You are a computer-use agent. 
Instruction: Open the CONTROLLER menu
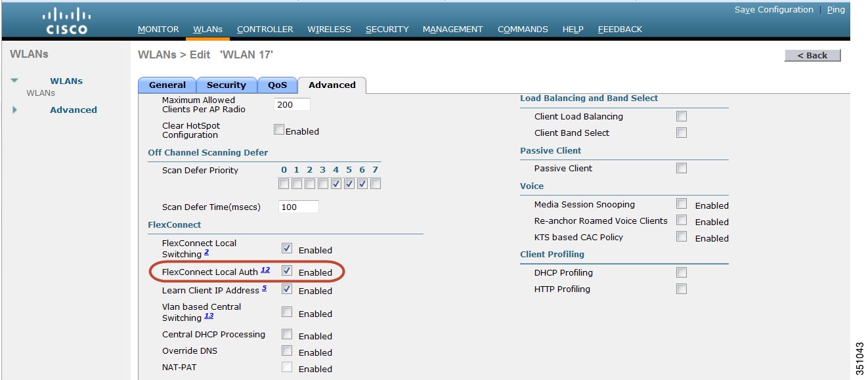click(265, 30)
